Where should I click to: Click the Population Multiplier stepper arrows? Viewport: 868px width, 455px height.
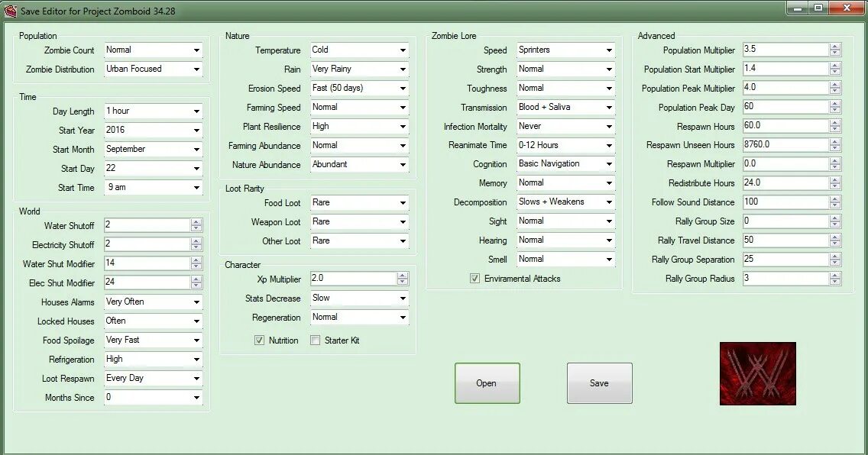835,50
